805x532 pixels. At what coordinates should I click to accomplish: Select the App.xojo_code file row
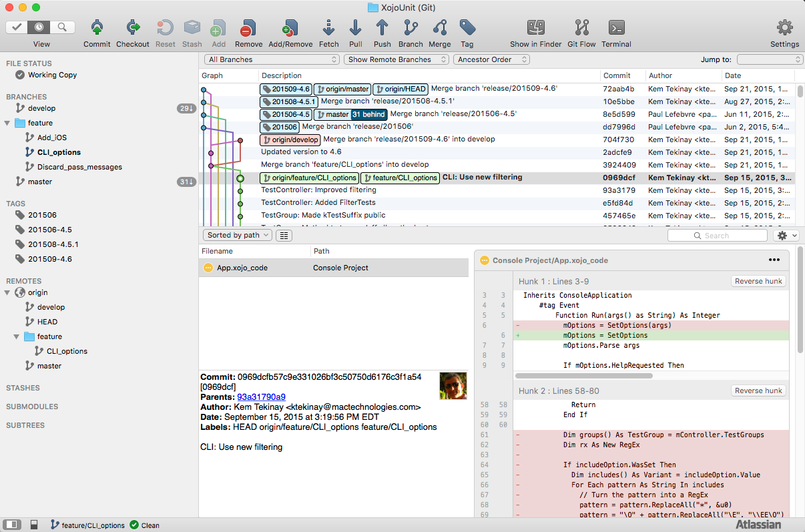coord(334,268)
